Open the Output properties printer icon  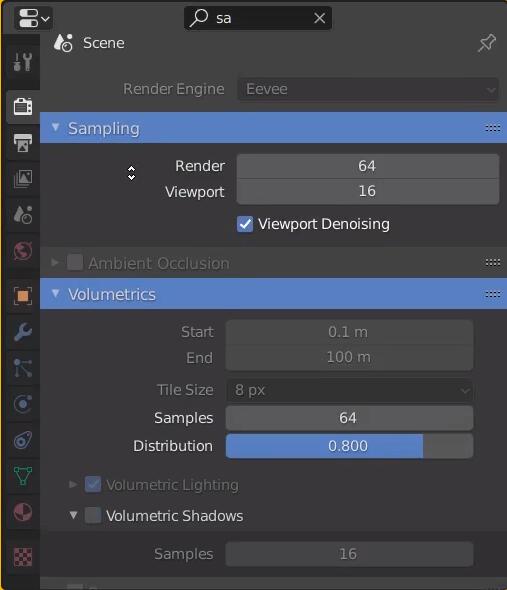[23, 143]
